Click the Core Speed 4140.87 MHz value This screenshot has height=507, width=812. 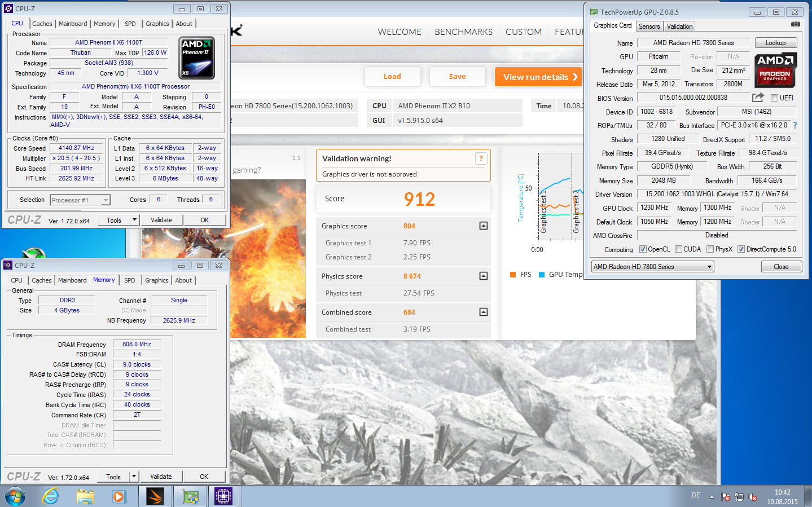[x=77, y=148]
